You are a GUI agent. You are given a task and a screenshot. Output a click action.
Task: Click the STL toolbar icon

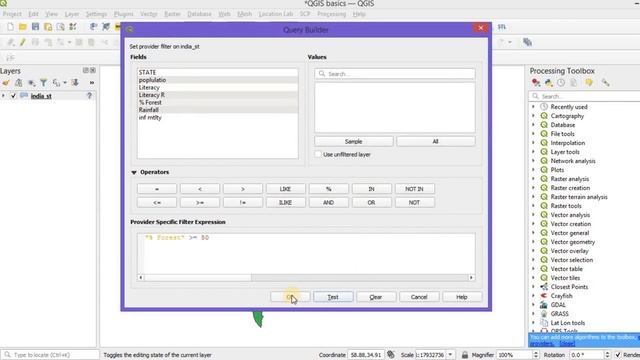[x=502, y=27]
